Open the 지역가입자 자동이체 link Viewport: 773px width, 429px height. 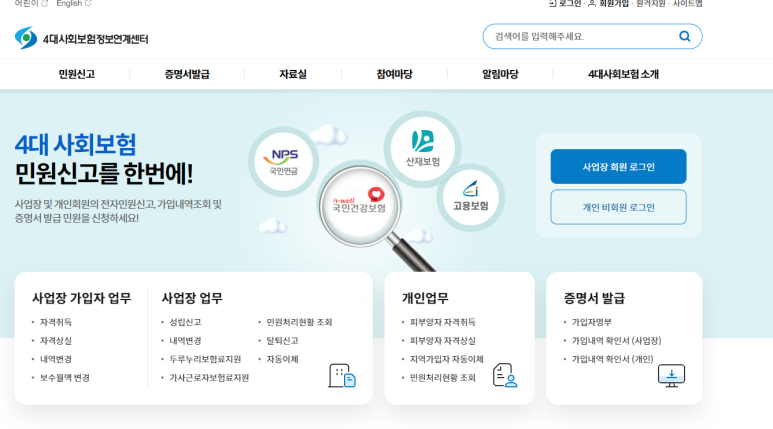point(447,359)
